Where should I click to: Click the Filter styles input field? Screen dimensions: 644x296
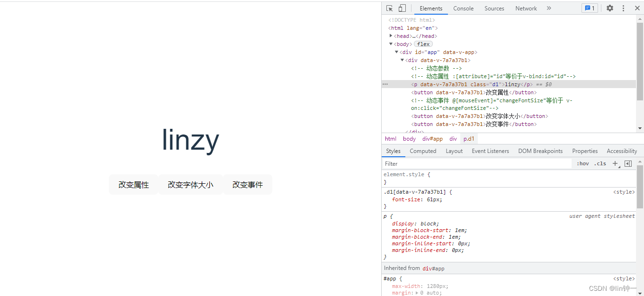pyautogui.click(x=476, y=164)
